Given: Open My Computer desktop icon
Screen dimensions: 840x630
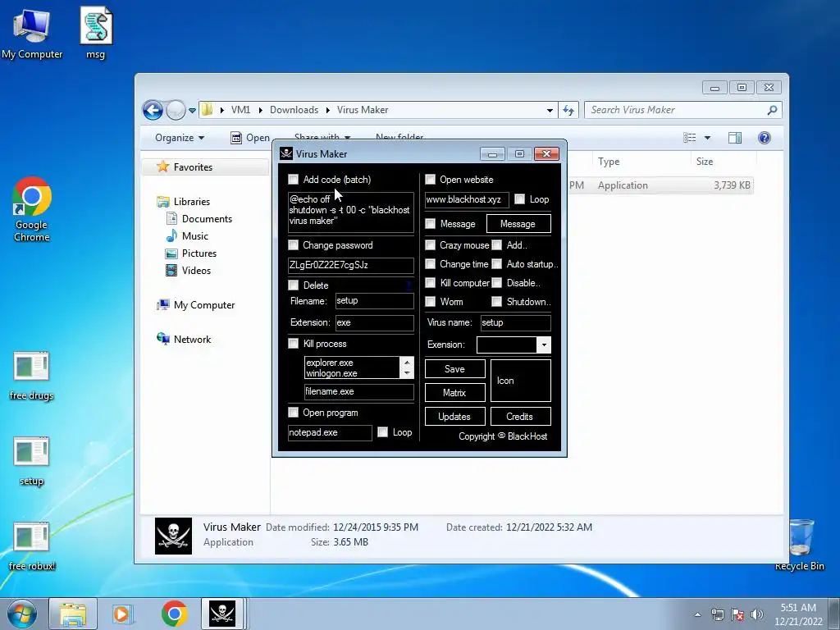Looking at the screenshot, I should pyautogui.click(x=32, y=33).
